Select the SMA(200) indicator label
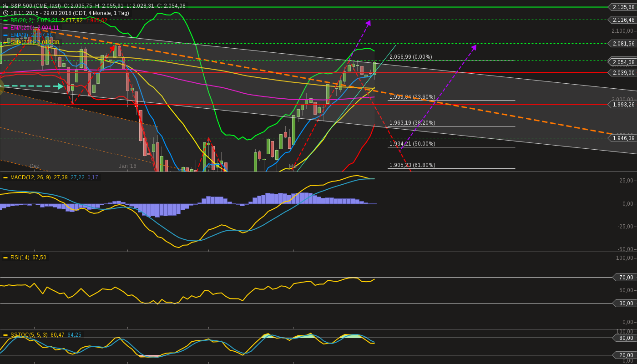Screen dimensions: 637x364 tap(23, 42)
